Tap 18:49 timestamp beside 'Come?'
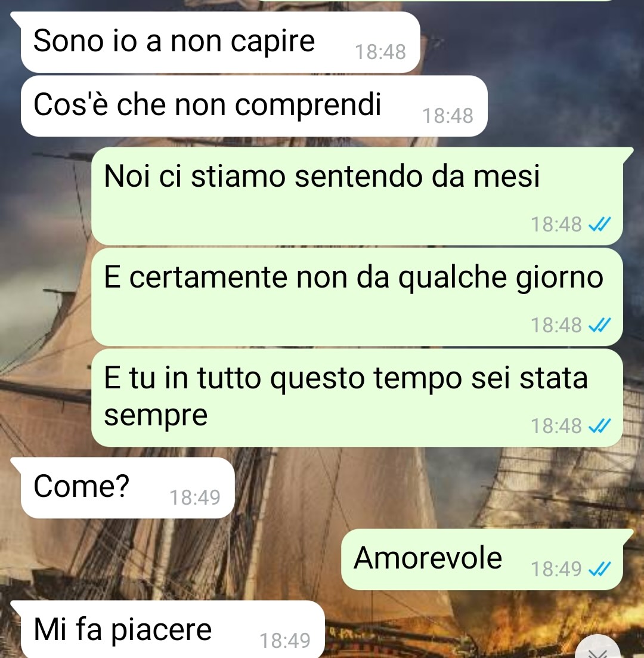 (x=194, y=498)
